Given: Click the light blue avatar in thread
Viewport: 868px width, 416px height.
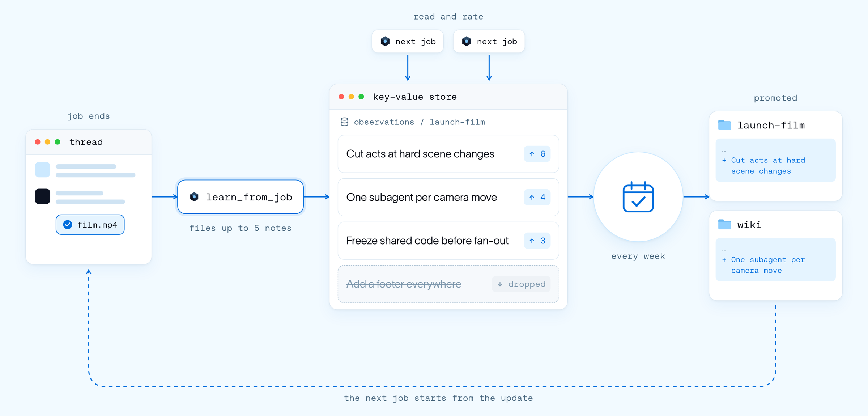Looking at the screenshot, I should [42, 170].
